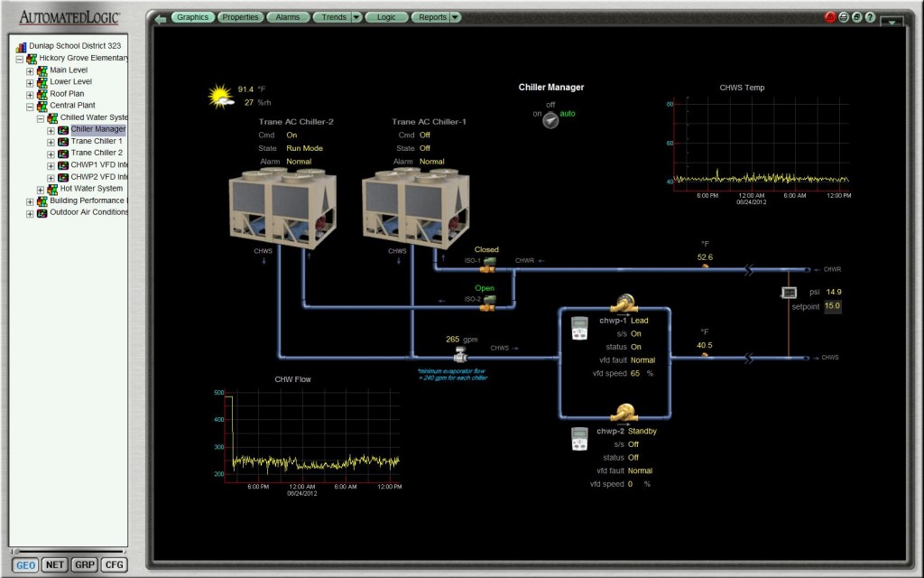Click the chwp-1 VFD controller icon
924x578 pixels.
tap(580, 328)
